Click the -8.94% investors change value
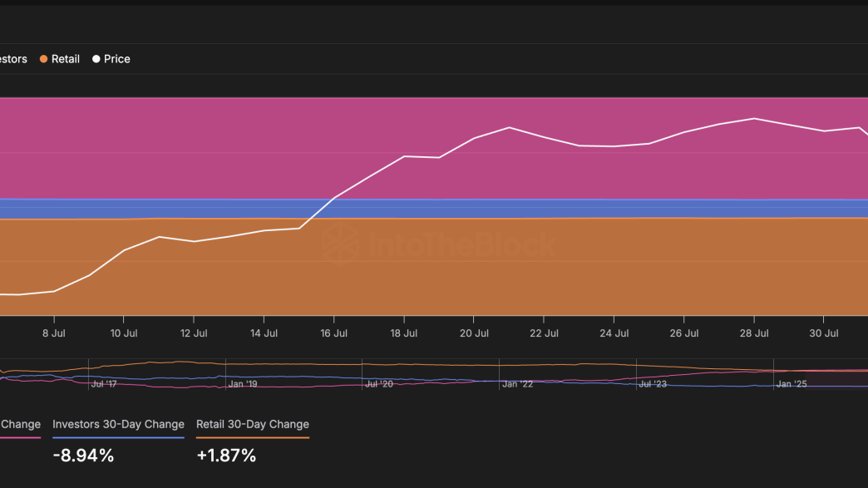This screenshot has width=868, height=488. pyautogui.click(x=83, y=456)
